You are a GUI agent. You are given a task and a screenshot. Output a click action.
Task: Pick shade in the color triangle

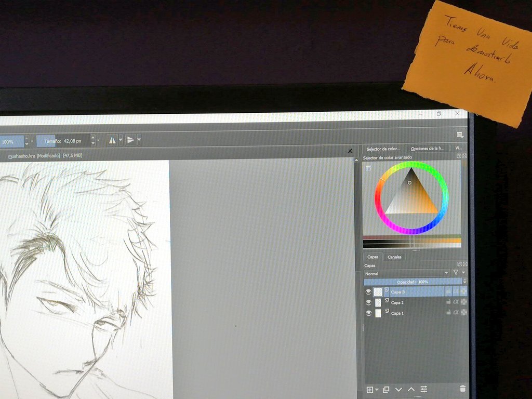tap(411, 196)
